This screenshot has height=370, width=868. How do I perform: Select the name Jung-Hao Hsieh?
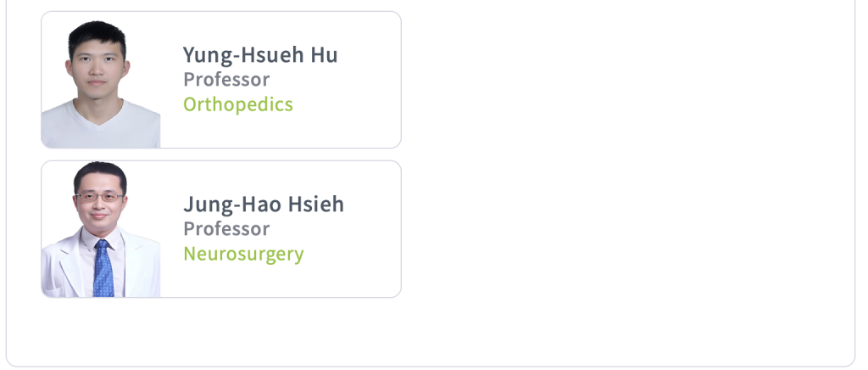pyautogui.click(x=264, y=205)
